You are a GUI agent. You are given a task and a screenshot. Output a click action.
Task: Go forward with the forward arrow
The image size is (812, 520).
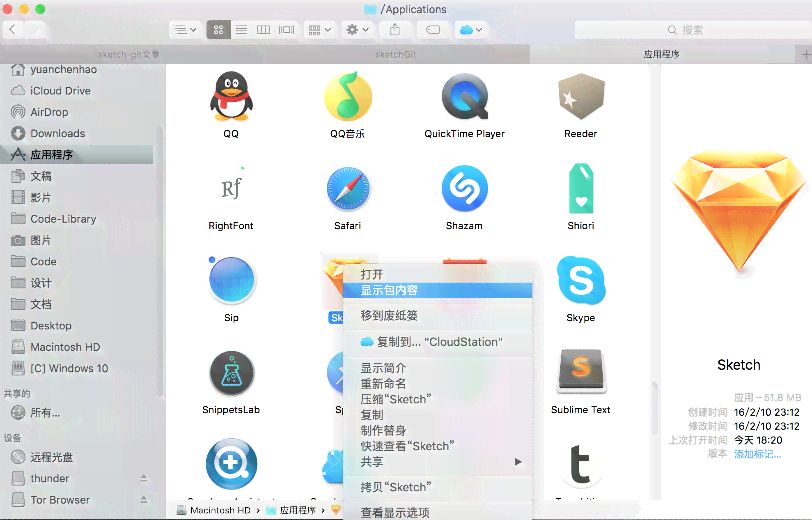tap(35, 30)
